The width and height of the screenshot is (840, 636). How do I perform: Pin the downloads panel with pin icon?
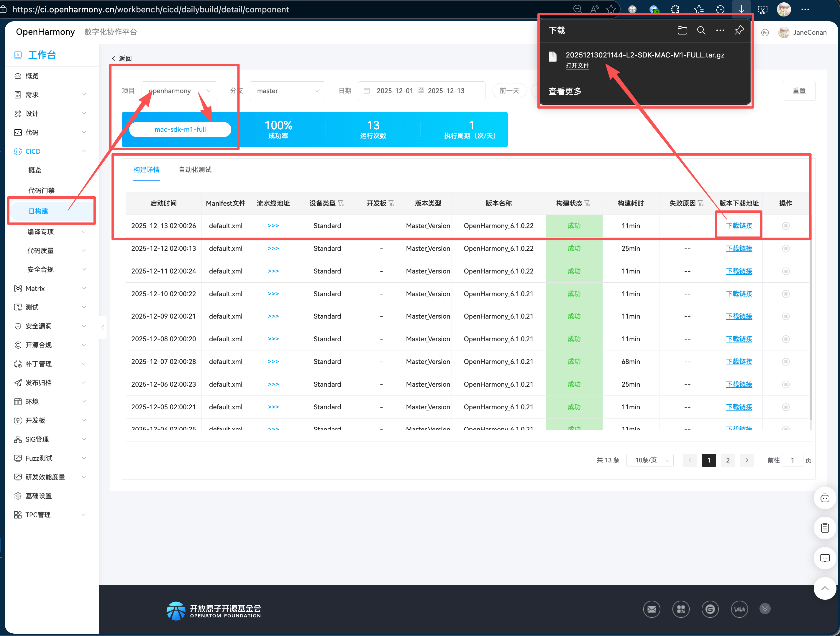pos(739,30)
